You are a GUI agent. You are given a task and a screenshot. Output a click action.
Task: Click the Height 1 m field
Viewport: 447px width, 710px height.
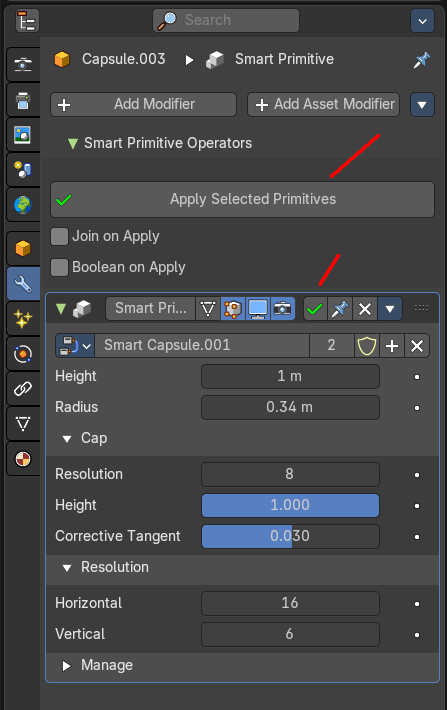coord(290,377)
